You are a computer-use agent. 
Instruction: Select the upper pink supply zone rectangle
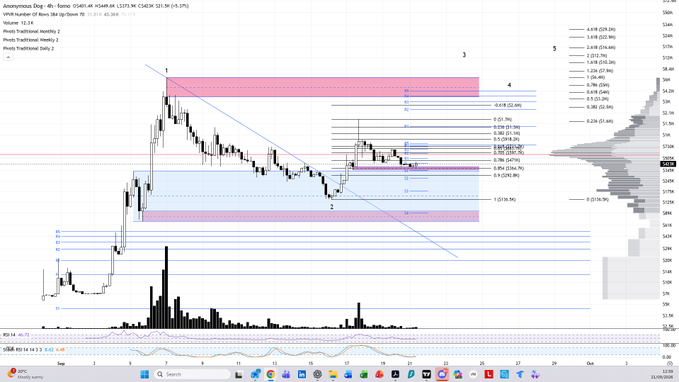tap(323, 87)
